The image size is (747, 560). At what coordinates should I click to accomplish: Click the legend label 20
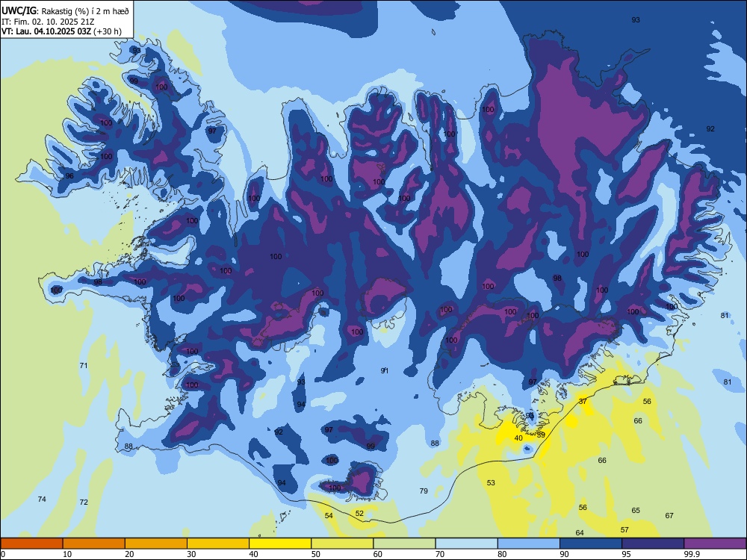129,554
